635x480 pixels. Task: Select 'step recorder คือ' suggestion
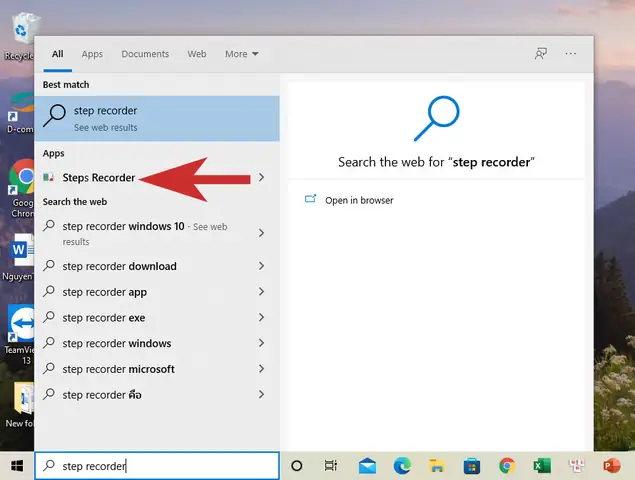pos(157,395)
